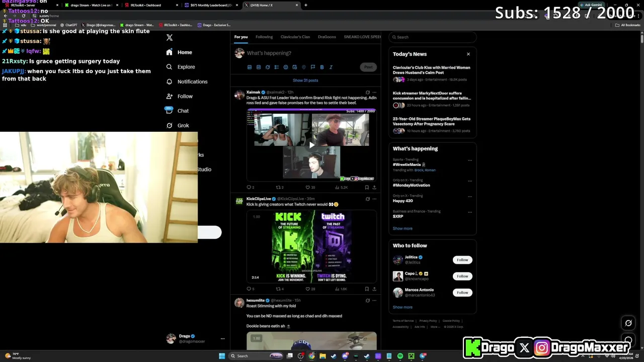Schedule the post from composer toolbar

(x=294, y=67)
